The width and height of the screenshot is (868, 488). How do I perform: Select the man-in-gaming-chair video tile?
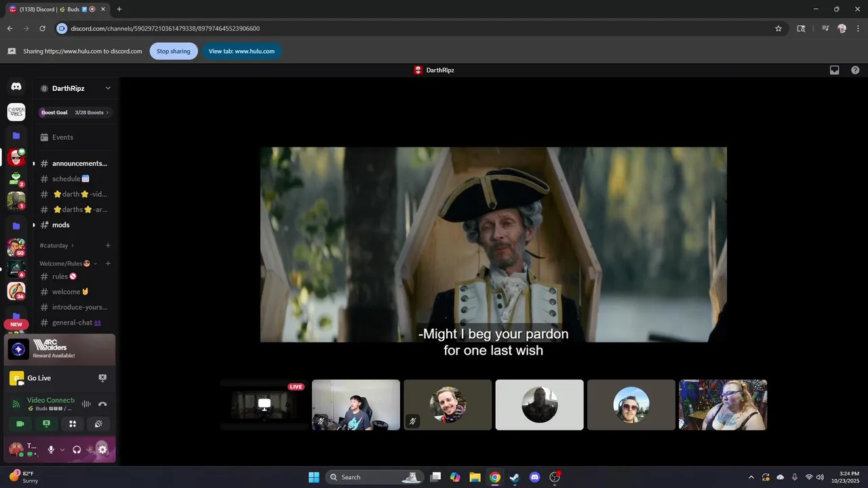(x=356, y=405)
